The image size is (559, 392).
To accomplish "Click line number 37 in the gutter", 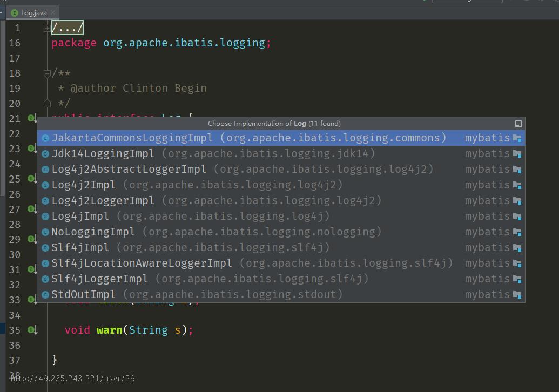I will pos(15,361).
